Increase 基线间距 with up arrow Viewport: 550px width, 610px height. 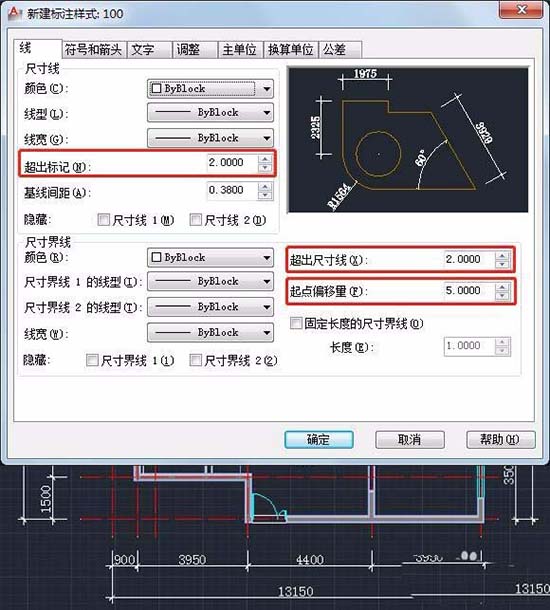point(265,187)
